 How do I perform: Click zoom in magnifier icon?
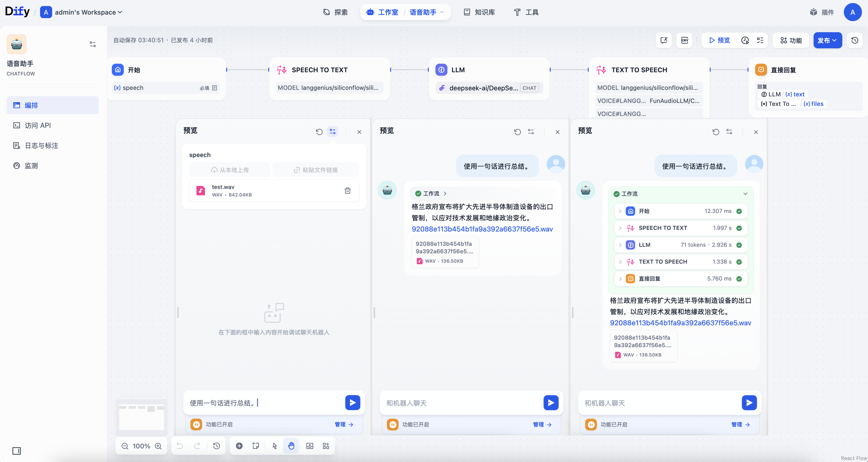pos(158,446)
